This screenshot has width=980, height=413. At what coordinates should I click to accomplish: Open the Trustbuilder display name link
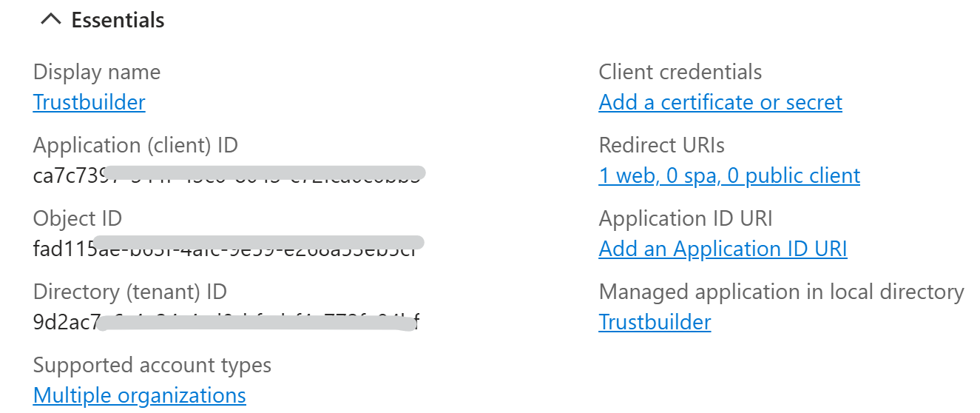point(89,102)
